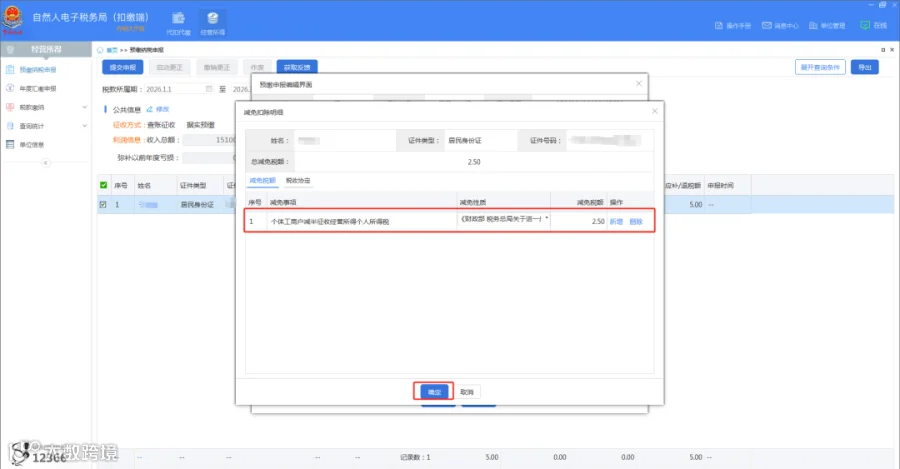This screenshot has width=900, height=469.
Task: Open the 经营所得 module icon
Action: tap(212, 24)
